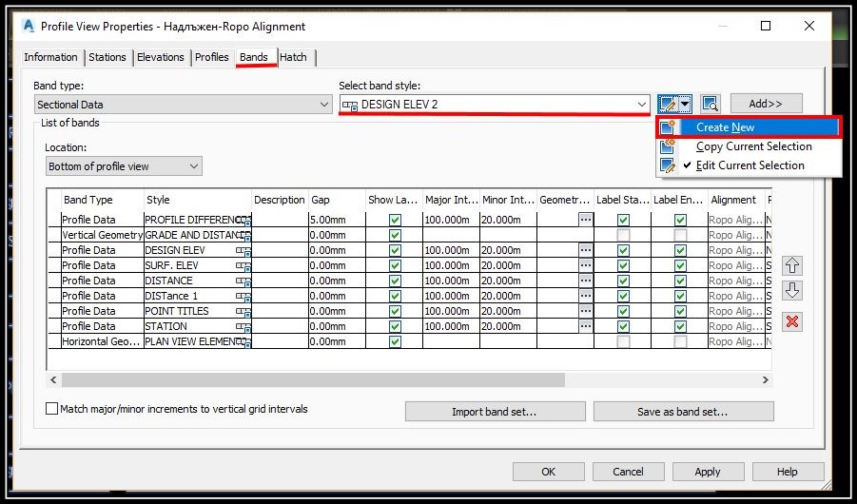Click style picker icon in SURF. ELEV row
857x504 pixels.
click(x=243, y=266)
